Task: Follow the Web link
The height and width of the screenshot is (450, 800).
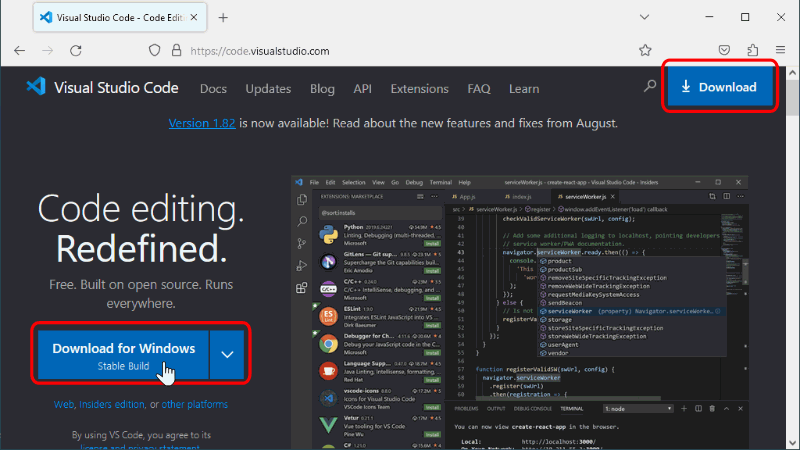Action: [64, 405]
